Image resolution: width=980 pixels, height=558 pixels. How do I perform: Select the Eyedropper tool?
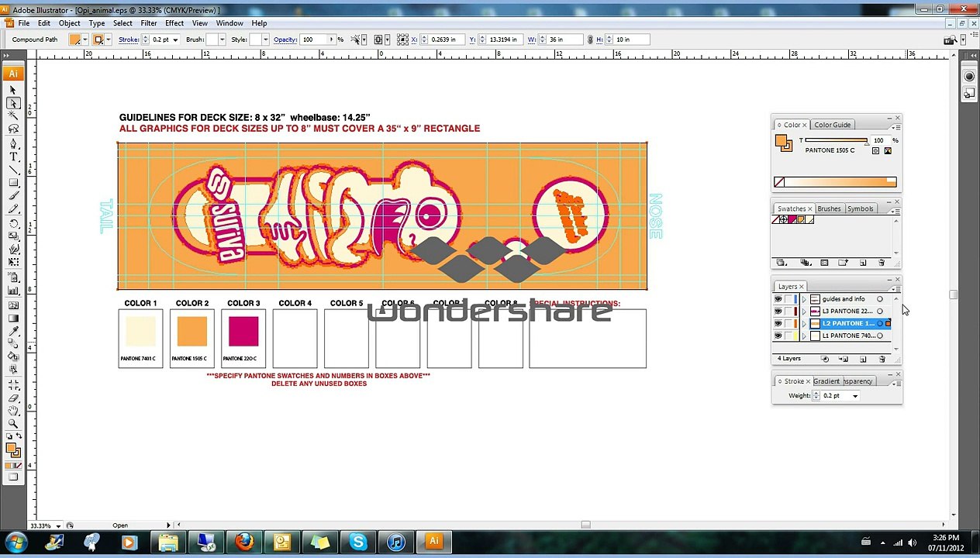point(13,329)
